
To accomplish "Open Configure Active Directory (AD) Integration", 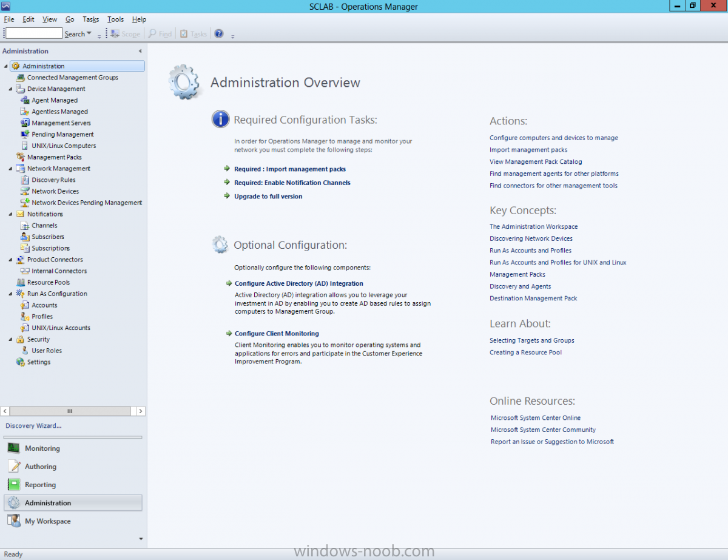I will (299, 283).
